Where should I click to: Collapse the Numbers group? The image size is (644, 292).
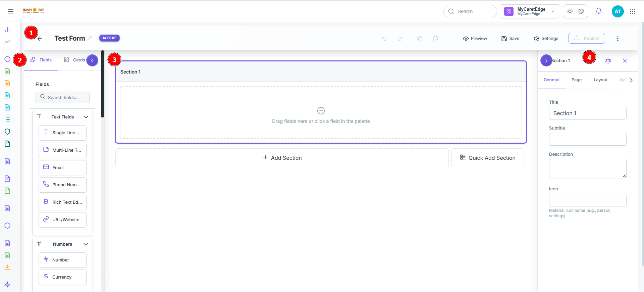(x=86, y=244)
